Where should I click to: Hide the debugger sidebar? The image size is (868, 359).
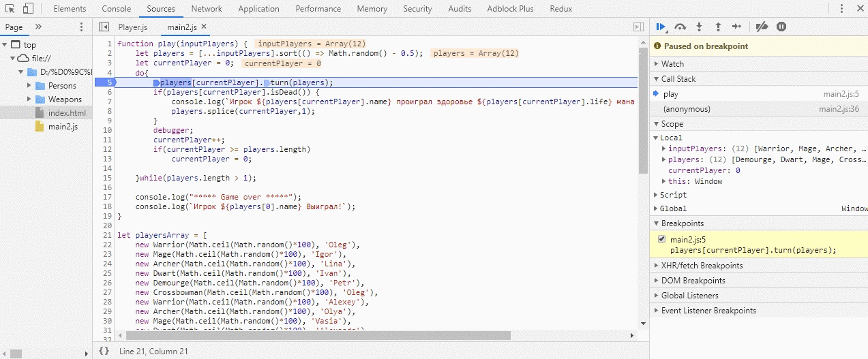coord(638,27)
